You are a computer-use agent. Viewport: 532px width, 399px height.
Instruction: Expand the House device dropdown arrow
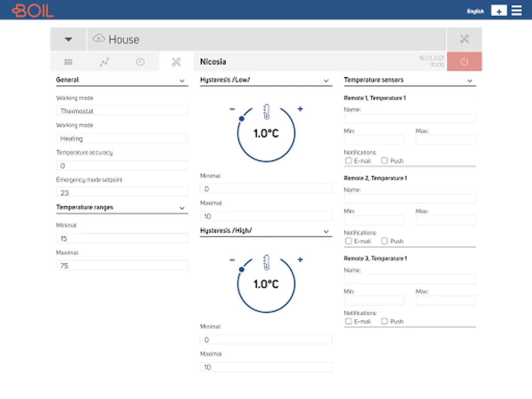[68, 39]
